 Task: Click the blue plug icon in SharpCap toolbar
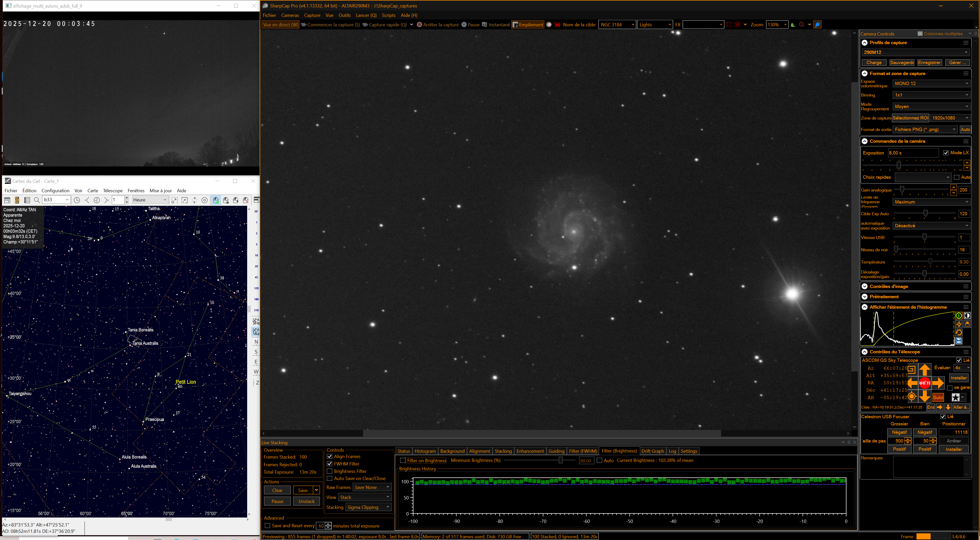[x=818, y=25]
